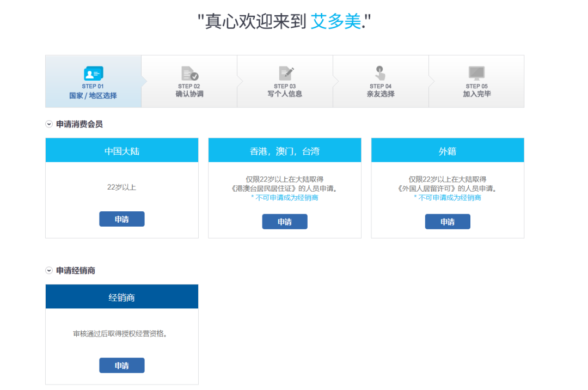588x390 pixels.
Task: Click the 审核通过后取得授权经营资格 text
Action: tap(120, 333)
